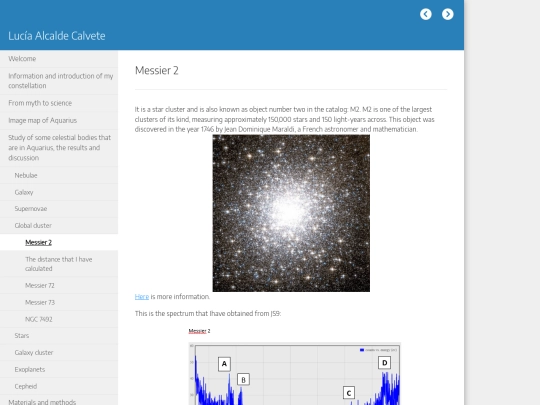The image size is (540, 405).
Task: Select Exoplanets in the sidebar
Action: 59,370
